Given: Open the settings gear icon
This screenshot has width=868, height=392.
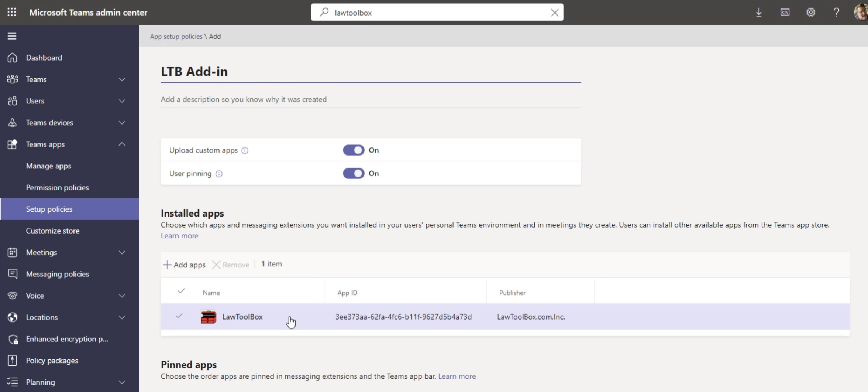Looking at the screenshot, I should click(x=811, y=12).
